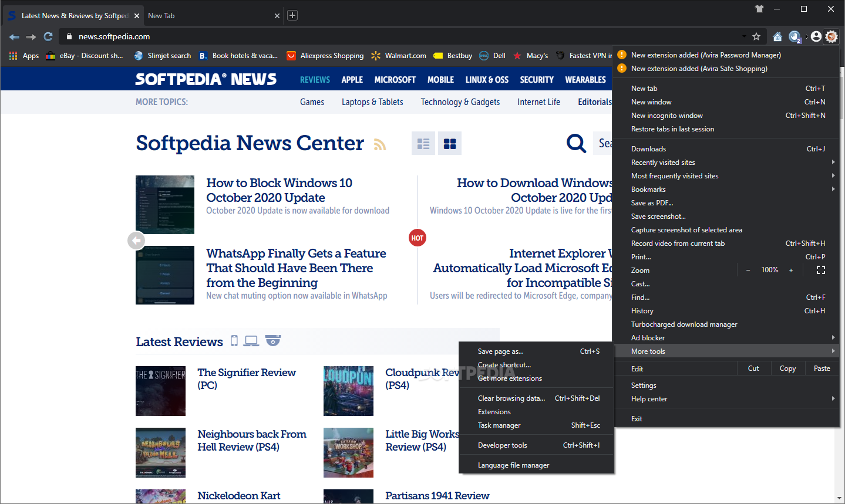Viewport: 845px width, 504px height.
Task: Open the Walmart.com bookmark
Action: pyautogui.click(x=399, y=56)
